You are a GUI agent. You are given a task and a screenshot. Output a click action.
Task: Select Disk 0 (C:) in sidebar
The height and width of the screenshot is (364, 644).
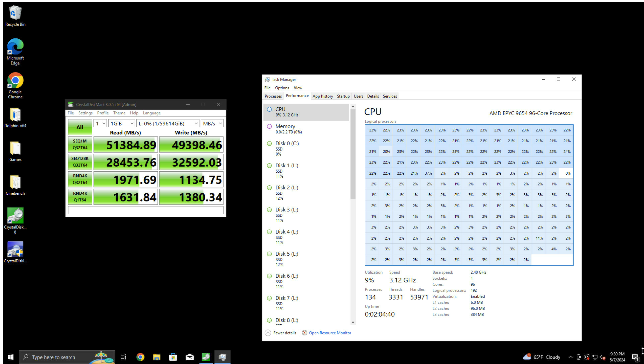tap(306, 149)
